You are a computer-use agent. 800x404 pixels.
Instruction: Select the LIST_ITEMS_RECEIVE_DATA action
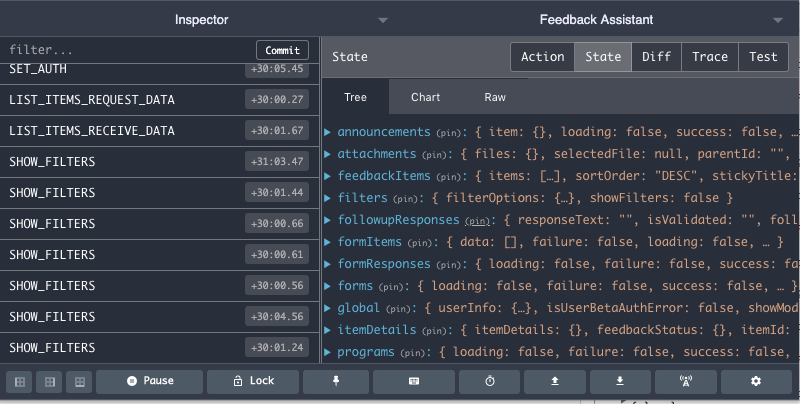(x=159, y=131)
